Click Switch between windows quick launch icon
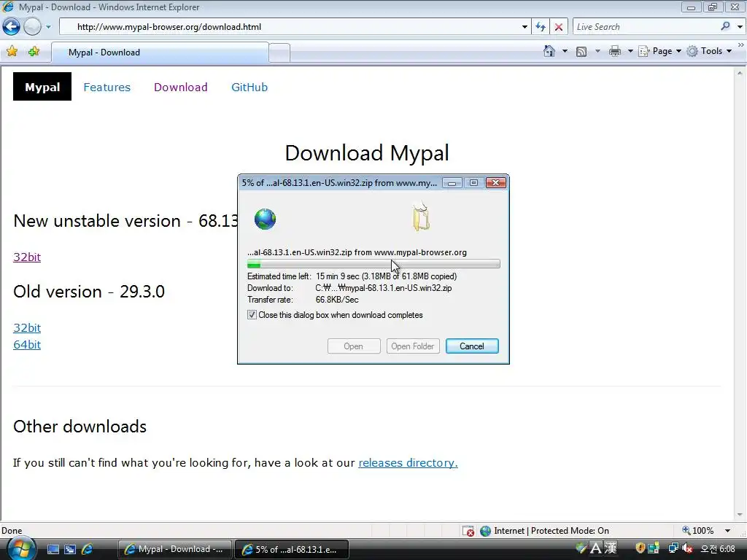The height and width of the screenshot is (560, 747). click(70, 549)
